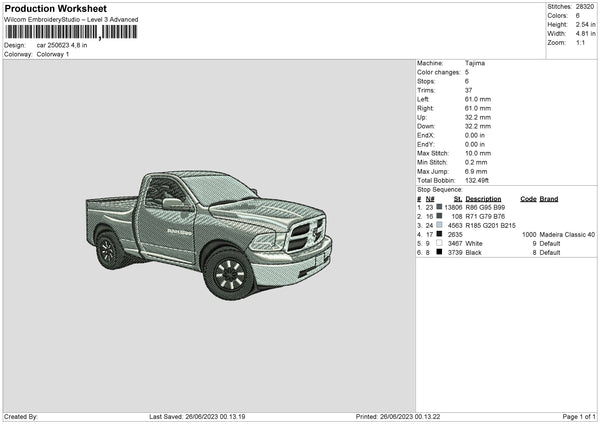
Task: Click stitch count 4563 in row 3
Action: click(x=455, y=225)
